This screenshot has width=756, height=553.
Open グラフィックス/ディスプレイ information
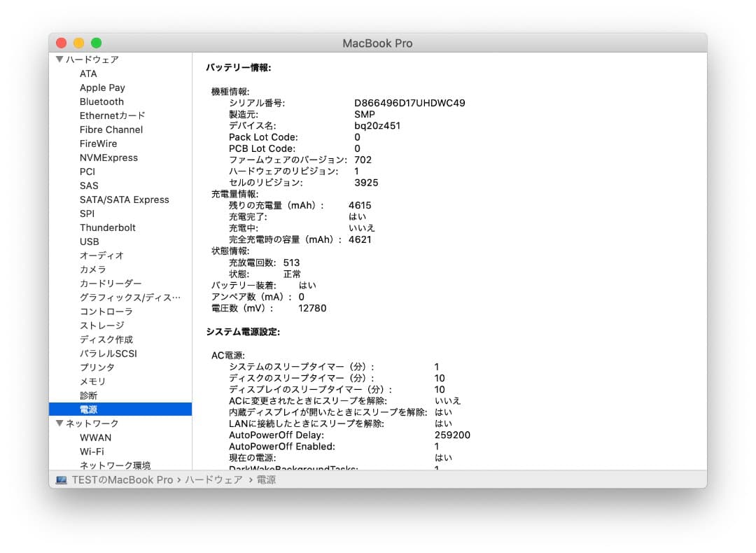point(120,297)
